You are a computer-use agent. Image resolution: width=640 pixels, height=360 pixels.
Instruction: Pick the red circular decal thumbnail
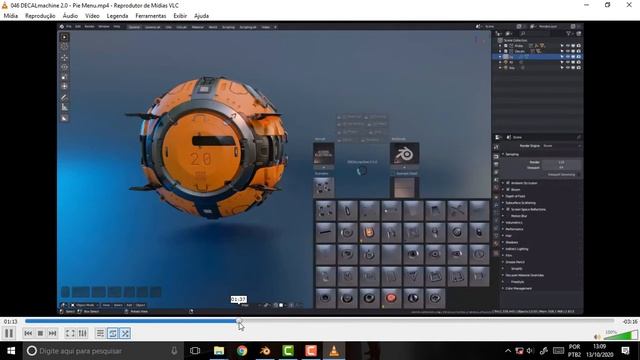(x=391, y=298)
